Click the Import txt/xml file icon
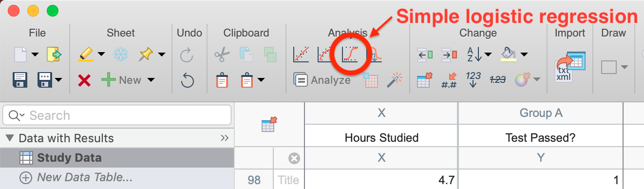 pos(569,67)
